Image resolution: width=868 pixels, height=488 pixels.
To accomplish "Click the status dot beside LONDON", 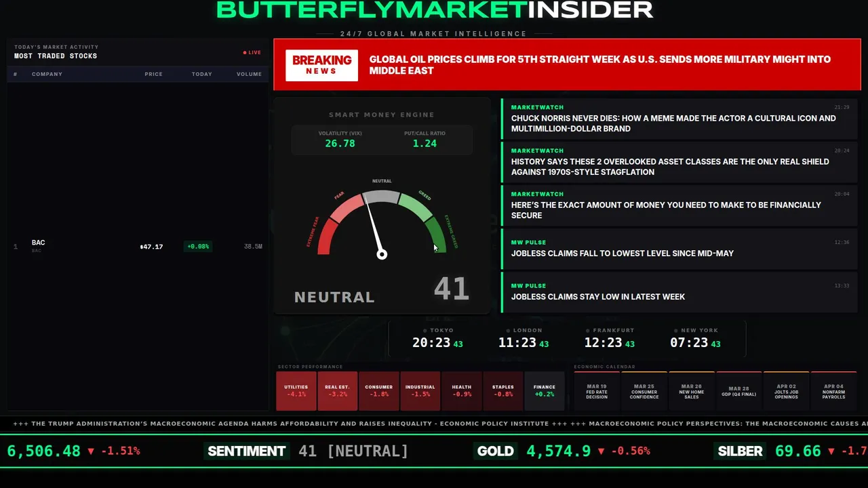I will [508, 331].
